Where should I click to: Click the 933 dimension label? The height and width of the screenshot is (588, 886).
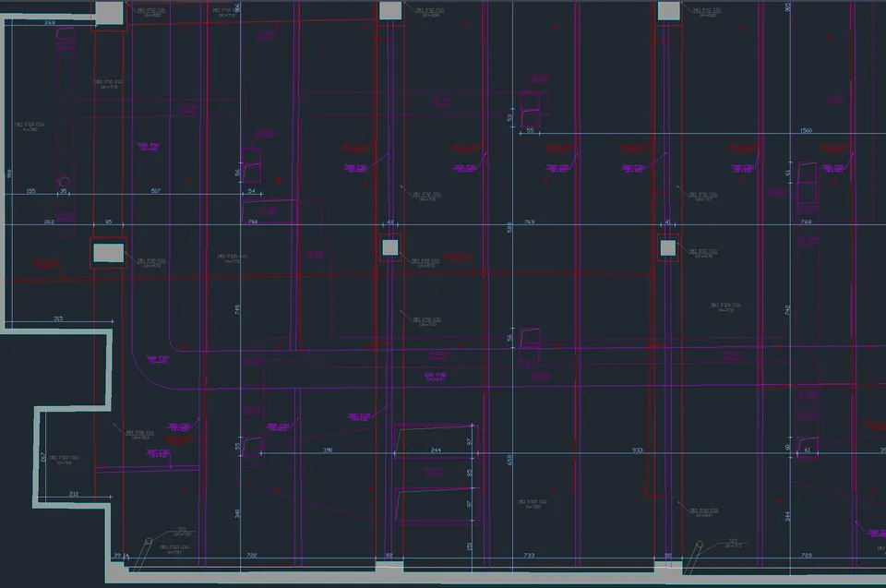[x=638, y=450]
